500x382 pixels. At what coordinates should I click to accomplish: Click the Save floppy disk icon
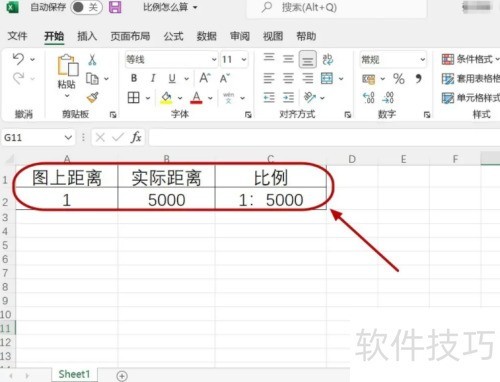pos(115,7)
